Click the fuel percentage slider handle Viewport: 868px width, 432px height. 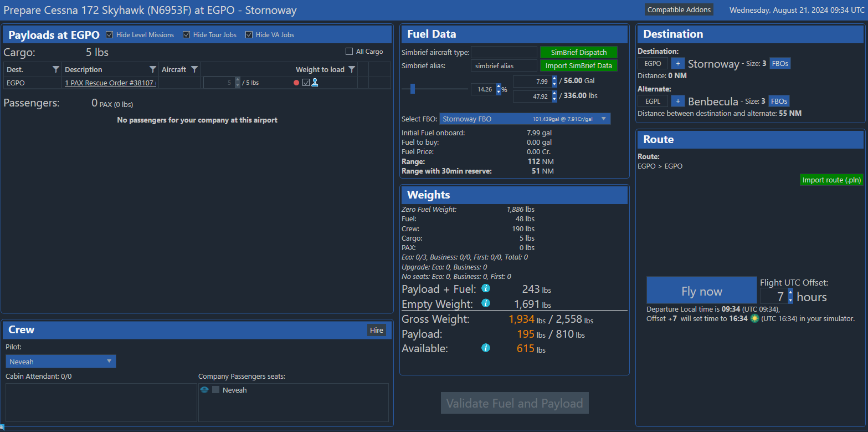point(413,89)
